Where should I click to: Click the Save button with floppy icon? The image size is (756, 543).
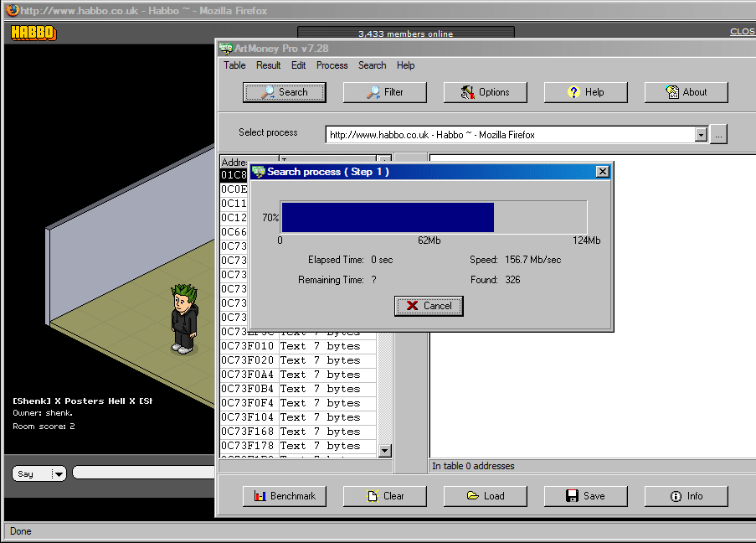pyautogui.click(x=586, y=496)
